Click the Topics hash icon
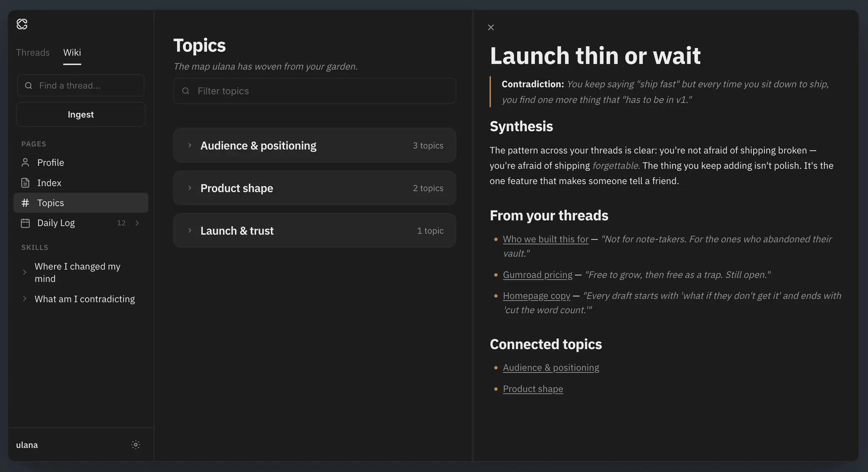868x472 pixels. [25, 203]
